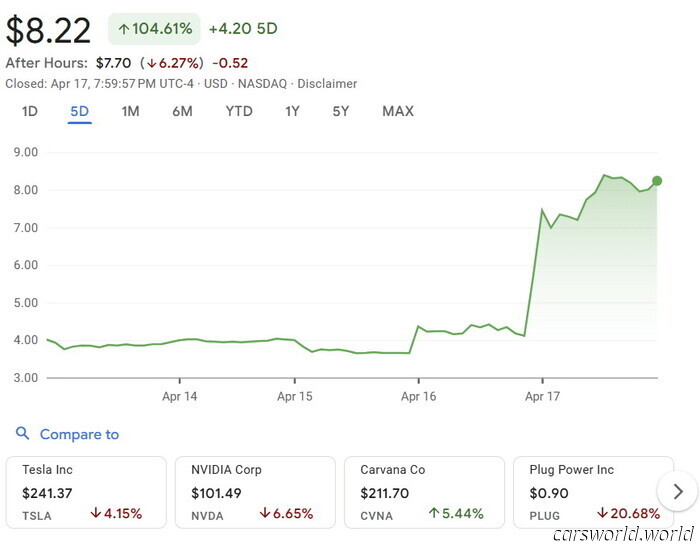Click the green 104.61% change badge
700x548 pixels.
coord(154,29)
